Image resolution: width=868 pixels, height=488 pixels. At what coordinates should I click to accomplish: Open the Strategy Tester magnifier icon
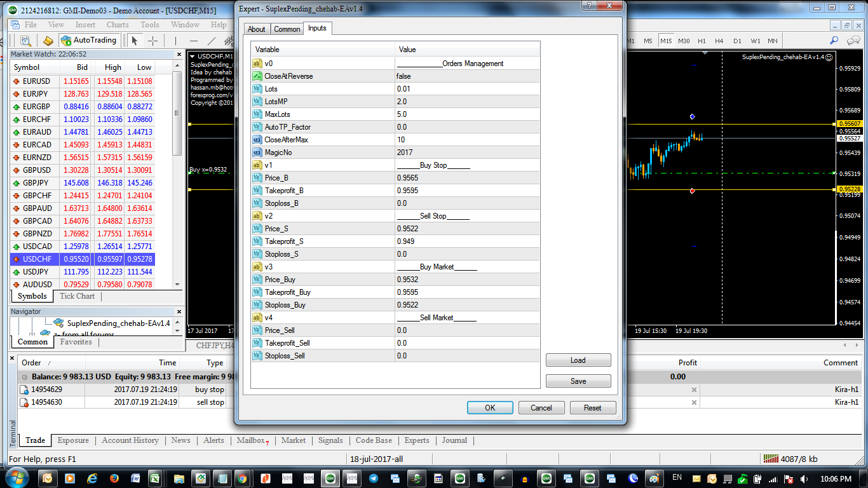25,41
